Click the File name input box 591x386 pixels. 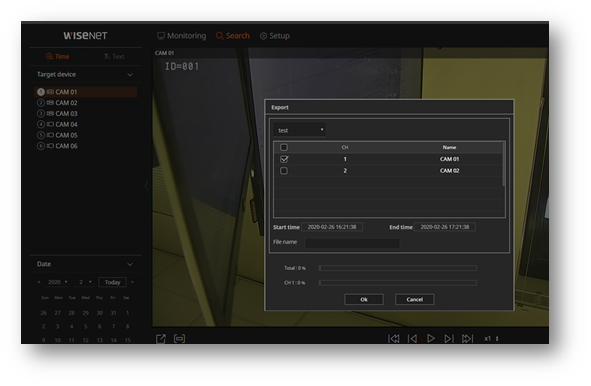[x=352, y=243]
